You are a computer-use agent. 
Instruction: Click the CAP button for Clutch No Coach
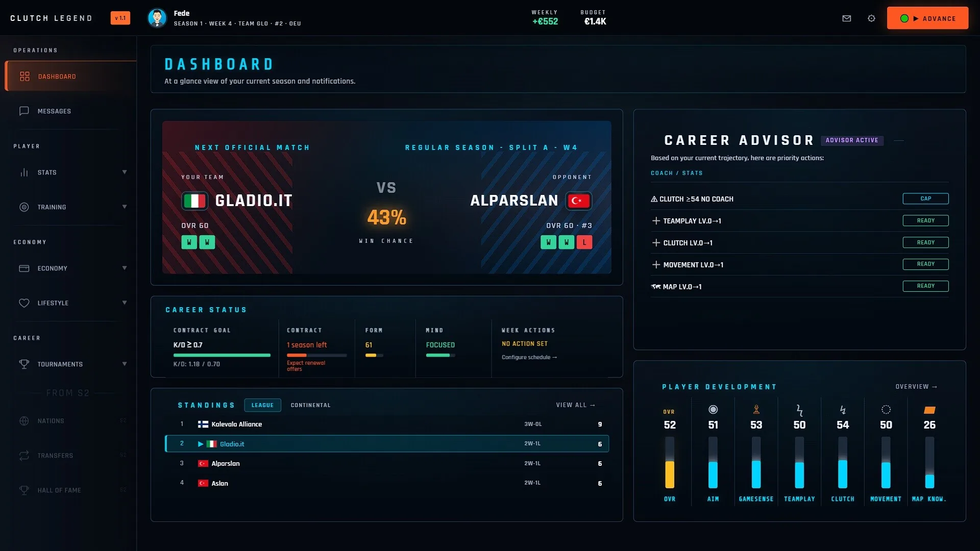[925, 198]
